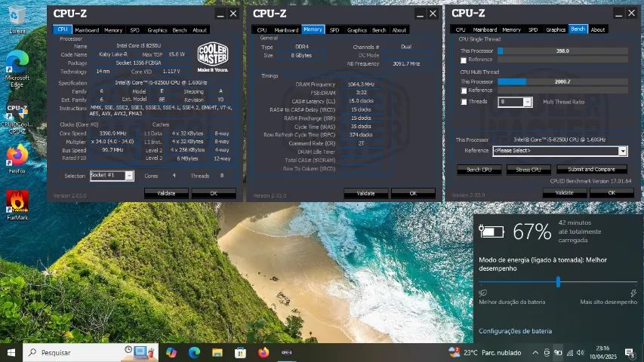The height and width of the screenshot is (362, 644).
Task: Click OK in the left CPU-Z window
Action: 214,193
